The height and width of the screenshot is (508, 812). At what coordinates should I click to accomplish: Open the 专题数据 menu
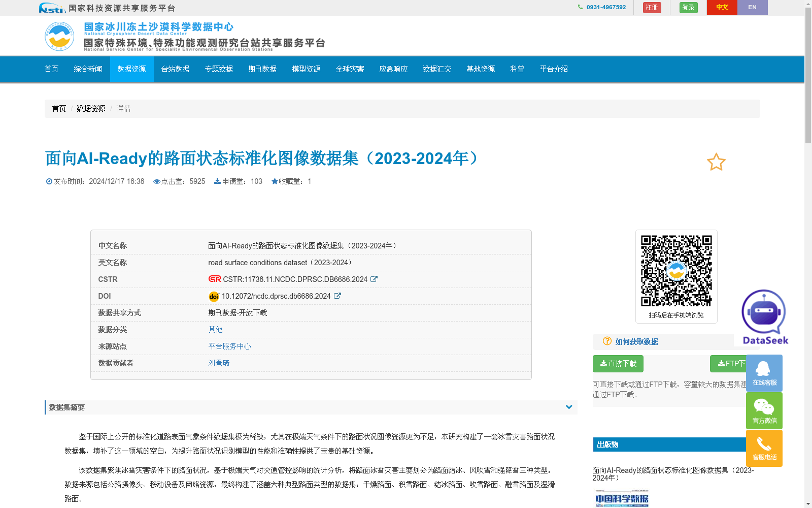pyautogui.click(x=219, y=69)
